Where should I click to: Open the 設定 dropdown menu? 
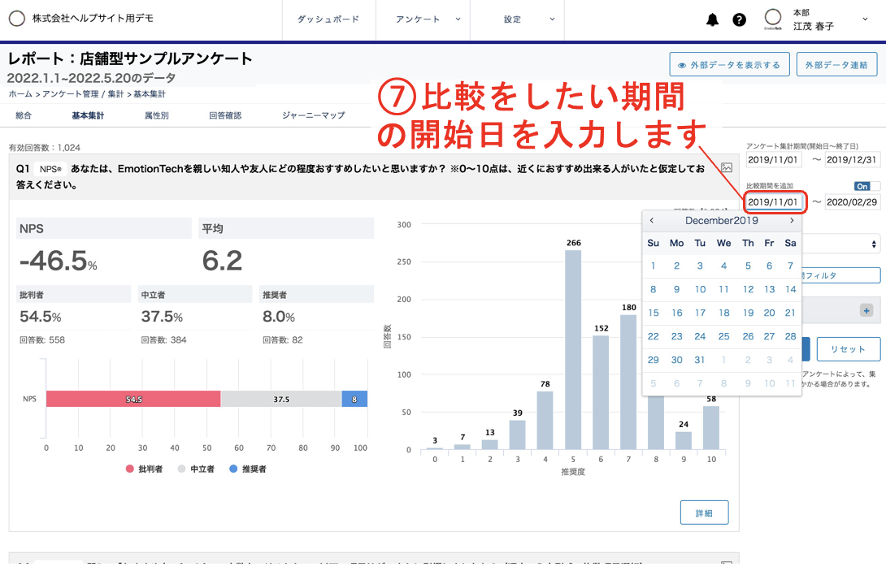coord(512,19)
